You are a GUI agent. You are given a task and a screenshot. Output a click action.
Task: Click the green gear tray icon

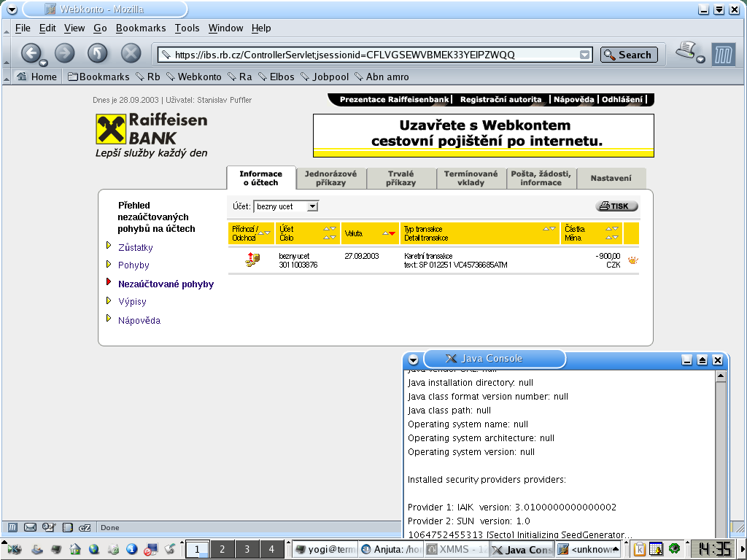coord(674,548)
